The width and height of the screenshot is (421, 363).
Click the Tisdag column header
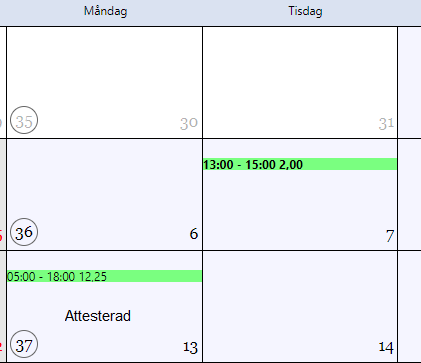click(305, 11)
